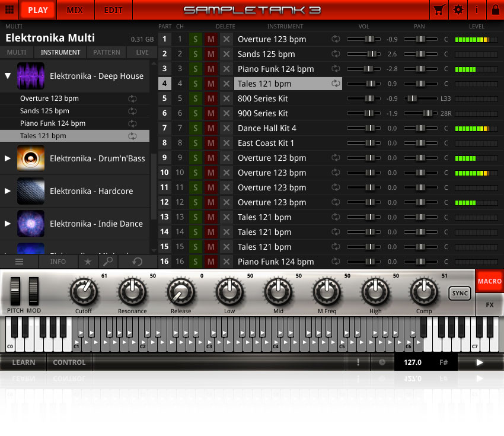This screenshot has width=504, height=436.
Task: Open the PATTERN tab
Action: pos(106,52)
